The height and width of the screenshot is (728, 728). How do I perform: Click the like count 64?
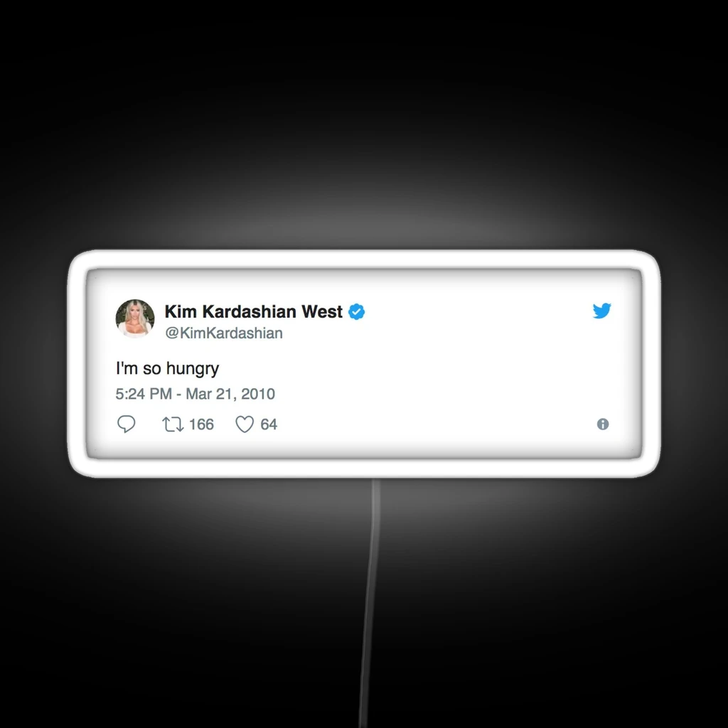pos(269,424)
